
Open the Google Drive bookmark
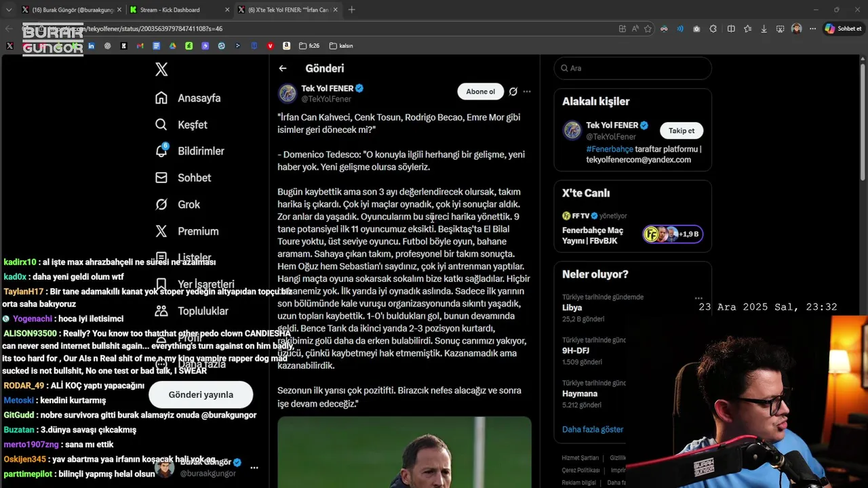click(172, 46)
